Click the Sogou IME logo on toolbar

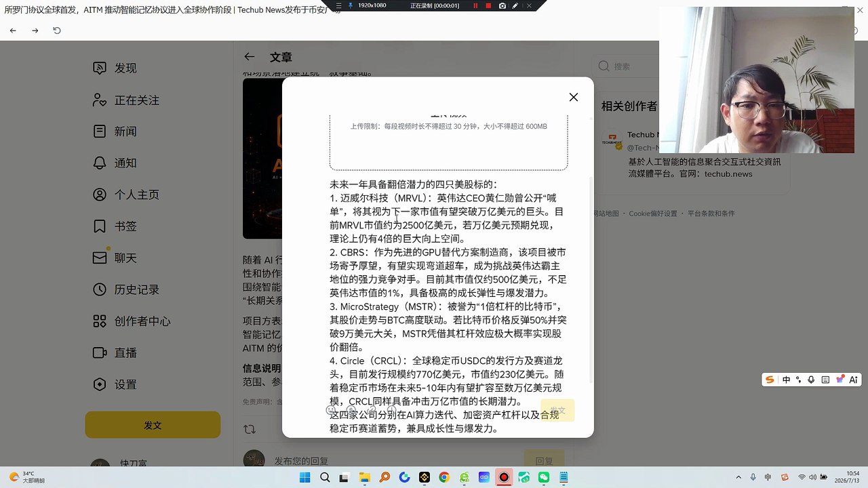pyautogui.click(x=770, y=380)
